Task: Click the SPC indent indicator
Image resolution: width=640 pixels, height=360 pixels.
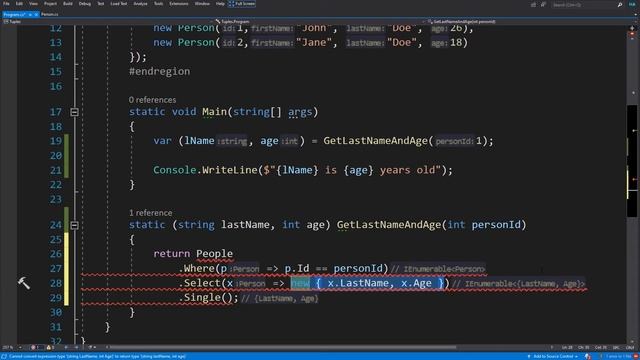Action: tap(616, 347)
